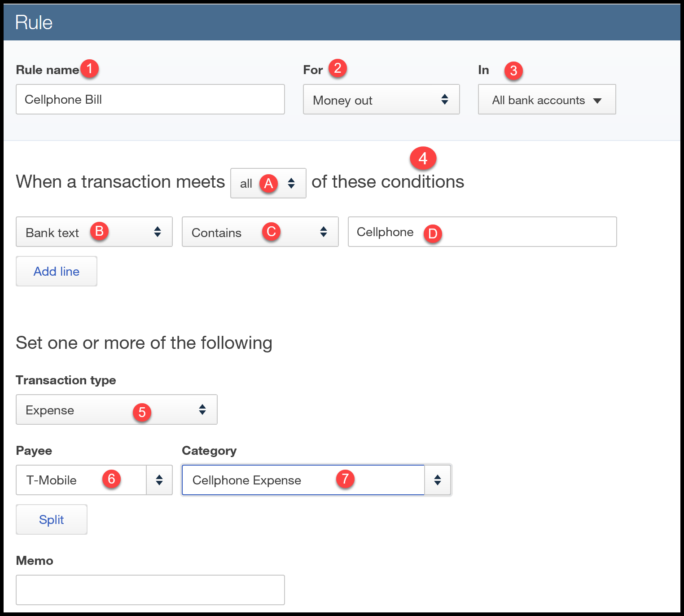
Task: Open the Bank text condition dropdown
Action: 94,232
